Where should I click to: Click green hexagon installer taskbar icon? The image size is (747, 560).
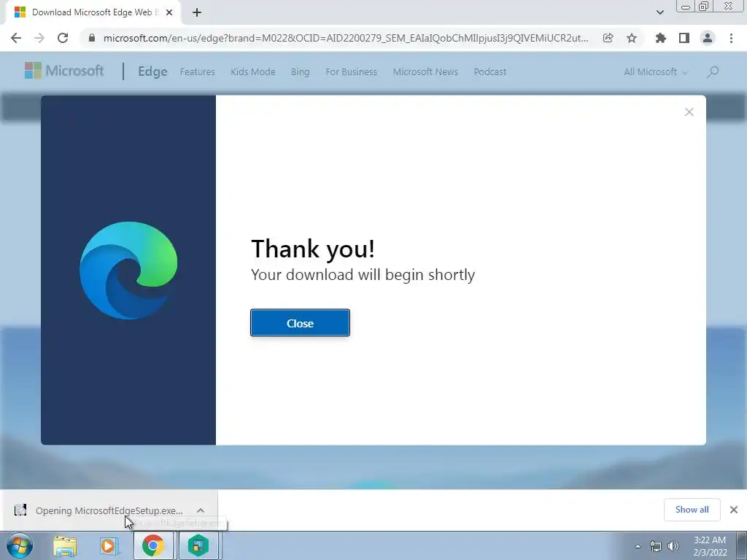click(x=198, y=545)
